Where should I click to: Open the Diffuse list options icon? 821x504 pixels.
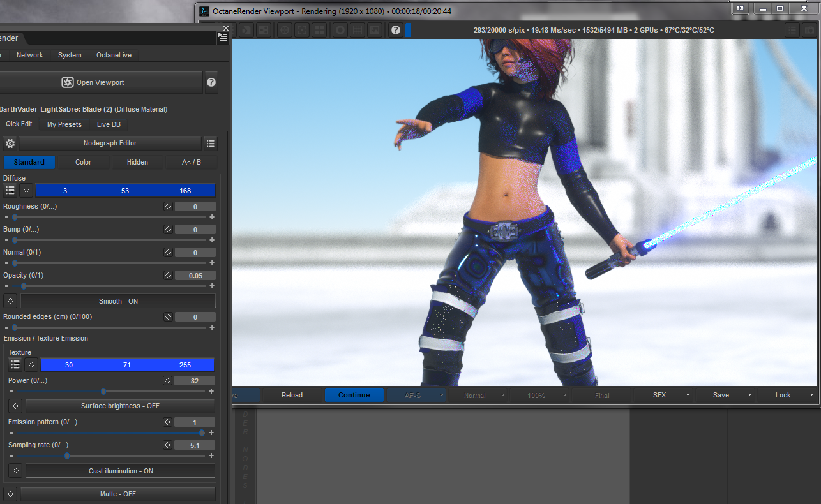[x=10, y=190]
